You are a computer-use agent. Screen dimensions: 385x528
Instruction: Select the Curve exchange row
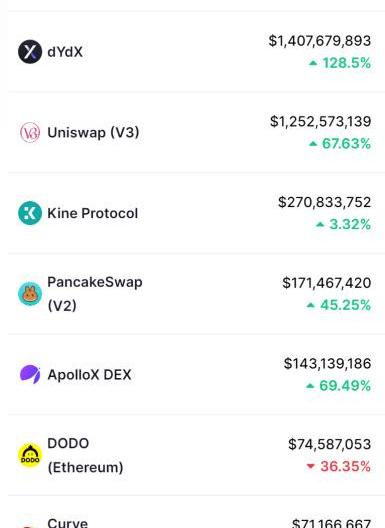196,514
